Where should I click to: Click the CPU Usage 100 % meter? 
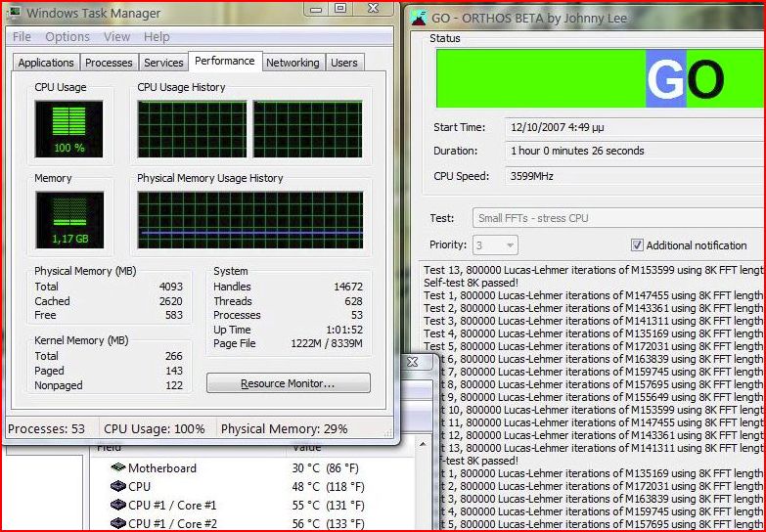tap(68, 129)
